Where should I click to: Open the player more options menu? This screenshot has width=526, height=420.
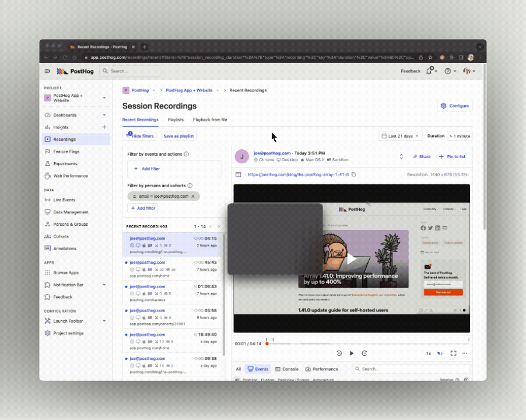(x=465, y=353)
